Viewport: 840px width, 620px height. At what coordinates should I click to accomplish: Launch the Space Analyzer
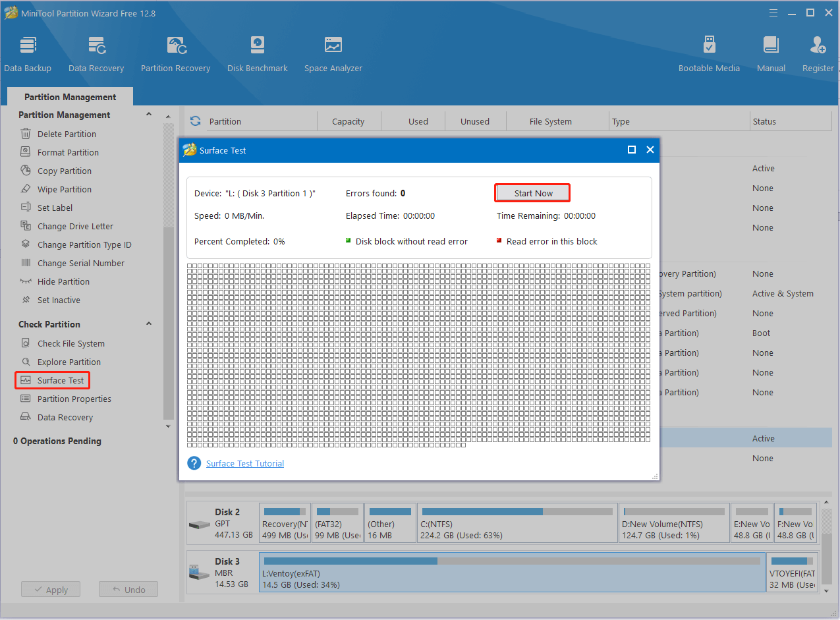click(333, 53)
